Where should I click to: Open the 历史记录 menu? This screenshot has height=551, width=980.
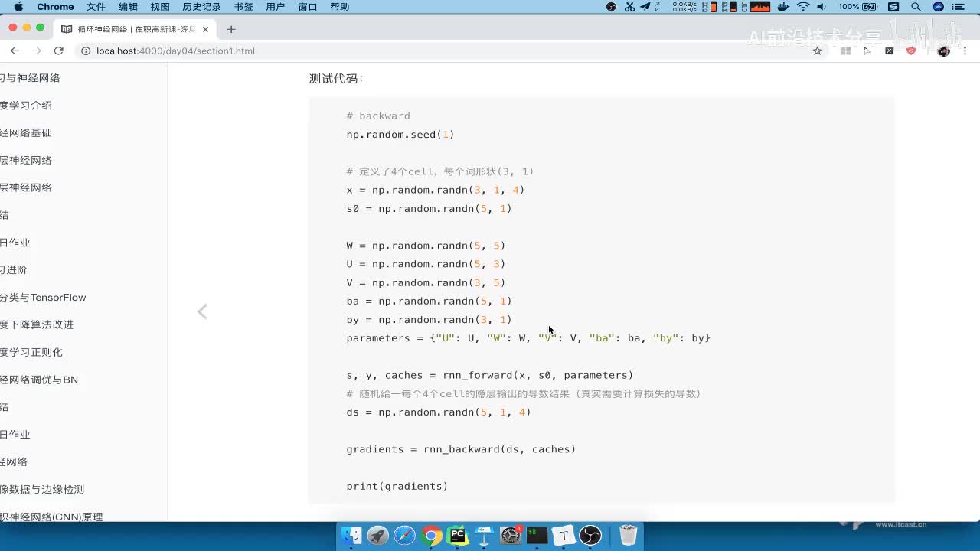pyautogui.click(x=201, y=7)
